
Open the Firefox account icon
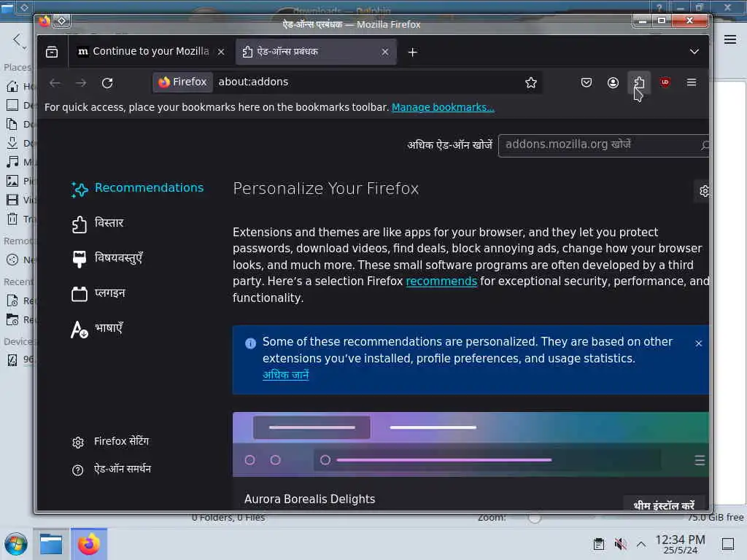tap(613, 82)
